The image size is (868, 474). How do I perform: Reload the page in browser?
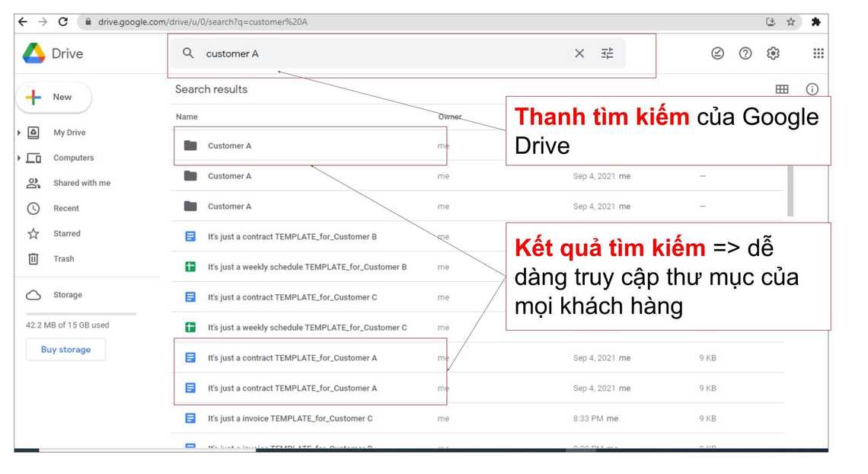coord(63,22)
